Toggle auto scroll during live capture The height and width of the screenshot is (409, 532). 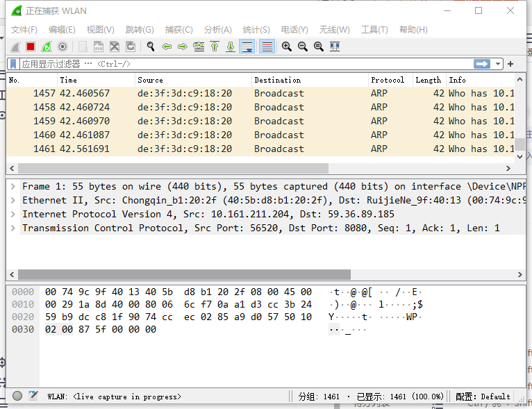tap(247, 47)
